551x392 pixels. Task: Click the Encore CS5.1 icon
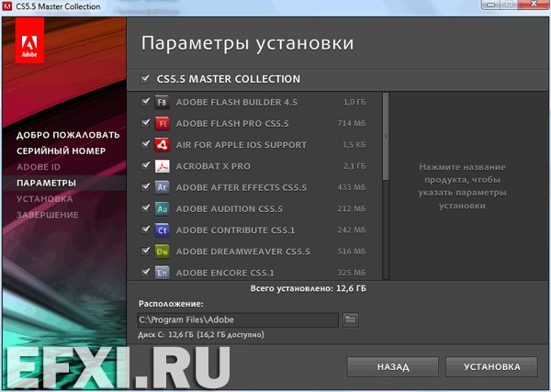point(162,273)
